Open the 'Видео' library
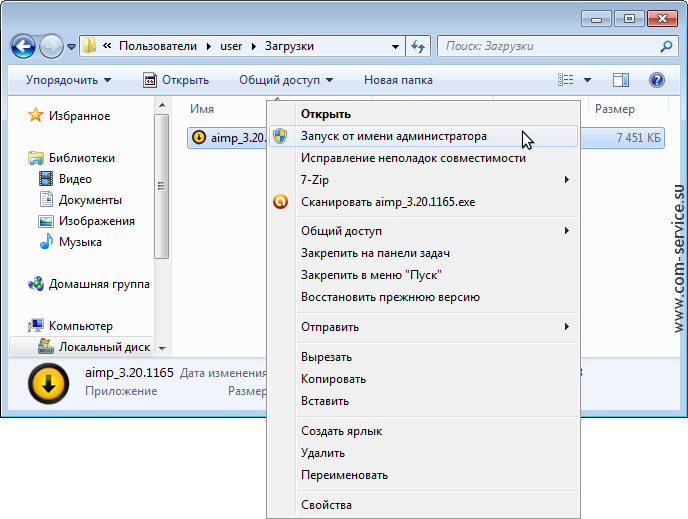Viewport: 688px width, 519px height. (x=65, y=179)
